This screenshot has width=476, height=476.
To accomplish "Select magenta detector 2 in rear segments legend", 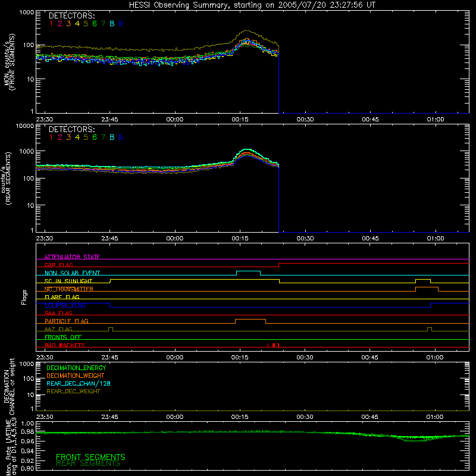I will [x=60, y=137].
